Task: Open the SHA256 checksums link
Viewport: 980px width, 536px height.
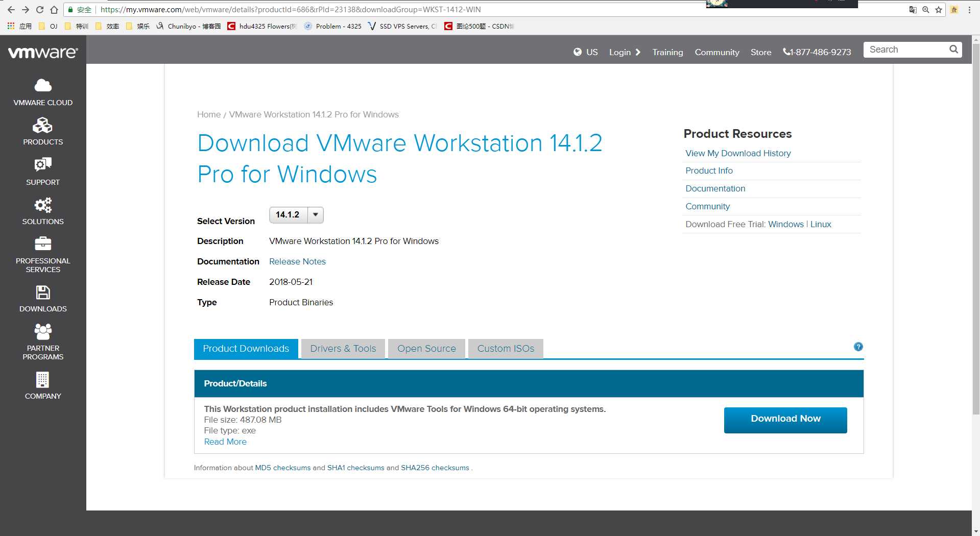Action: pos(435,468)
